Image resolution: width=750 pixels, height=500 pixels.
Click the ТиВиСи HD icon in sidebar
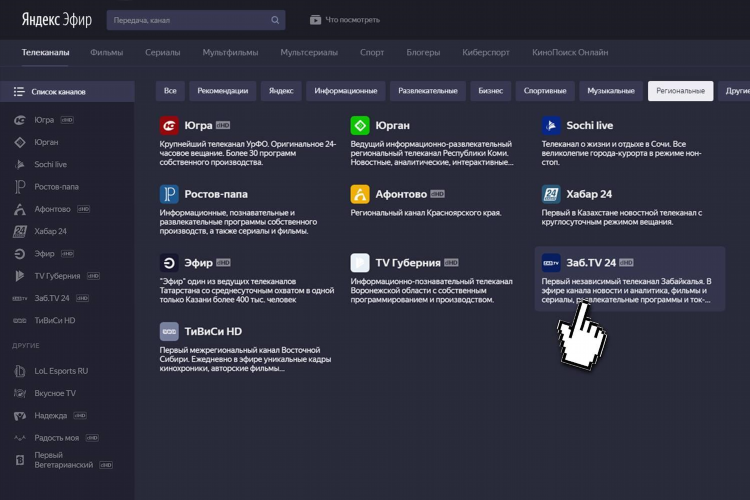(x=20, y=321)
